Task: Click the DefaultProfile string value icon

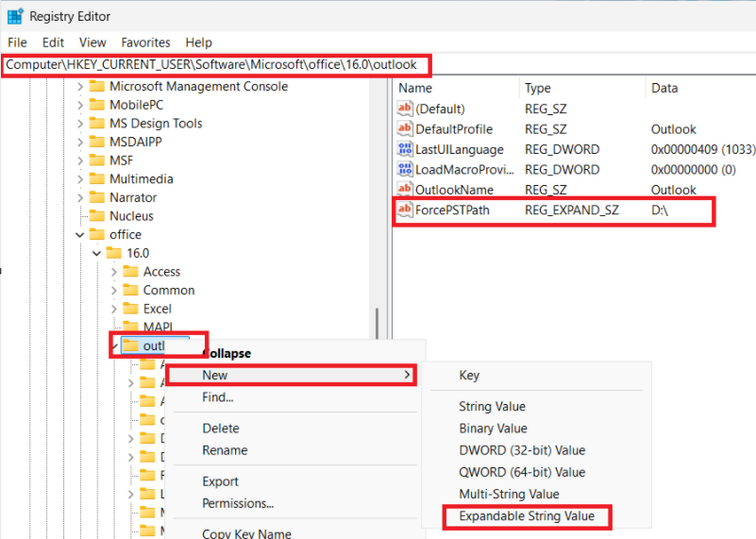Action: 405,128
